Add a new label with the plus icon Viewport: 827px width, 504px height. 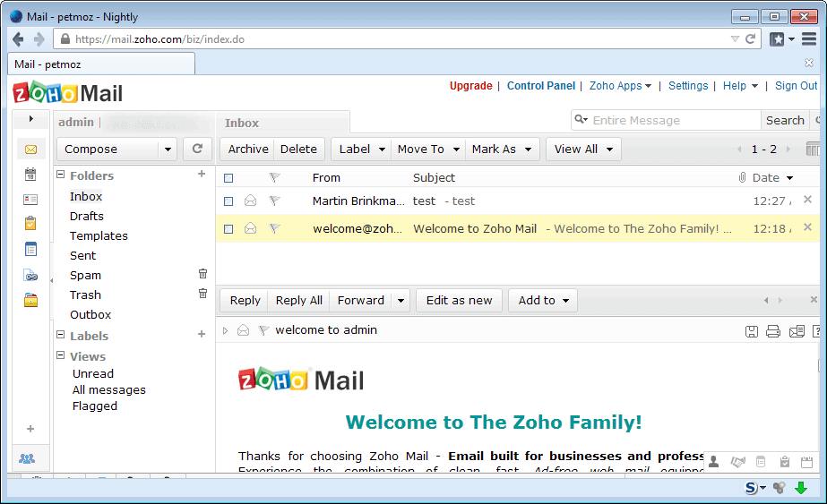(x=202, y=334)
